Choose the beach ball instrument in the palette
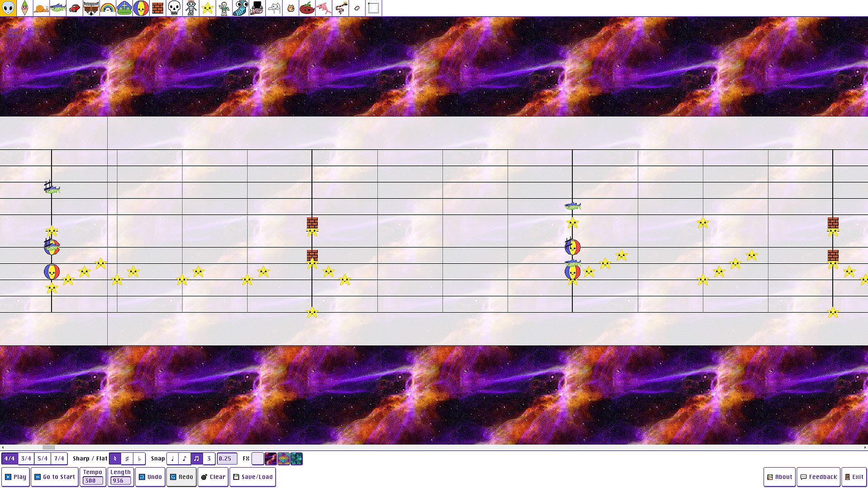This screenshot has height=488, width=868. (x=141, y=8)
